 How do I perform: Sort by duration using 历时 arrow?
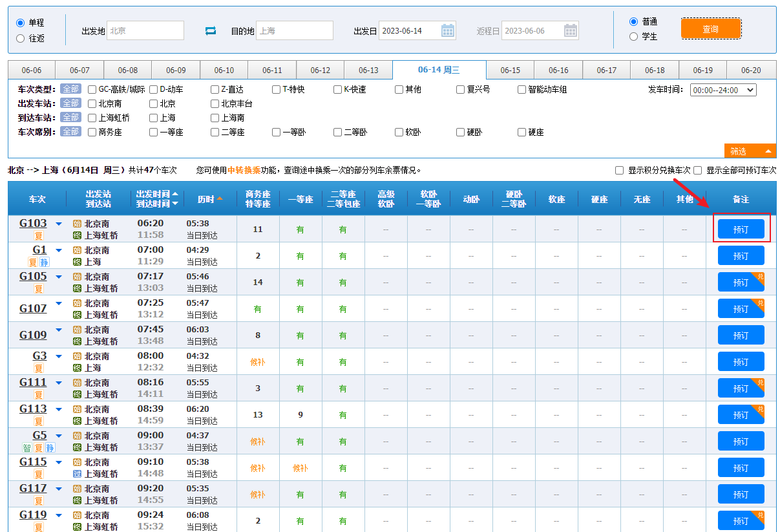tap(219, 199)
